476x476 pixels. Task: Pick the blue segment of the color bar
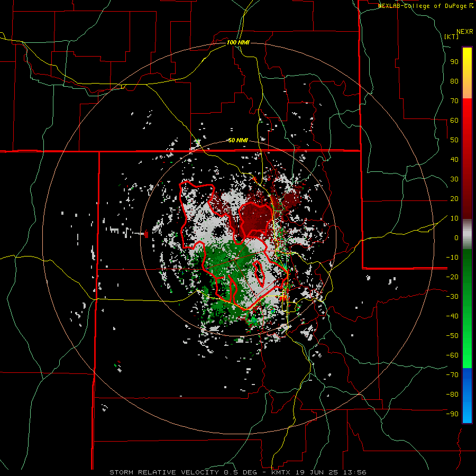(x=467, y=396)
